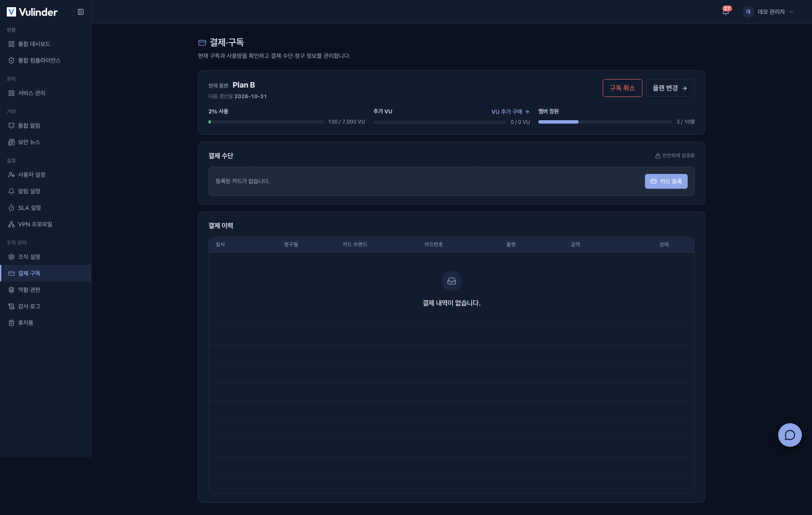Click the VPN 프로파일 network icon
This screenshot has height=515, width=812.
point(11,224)
